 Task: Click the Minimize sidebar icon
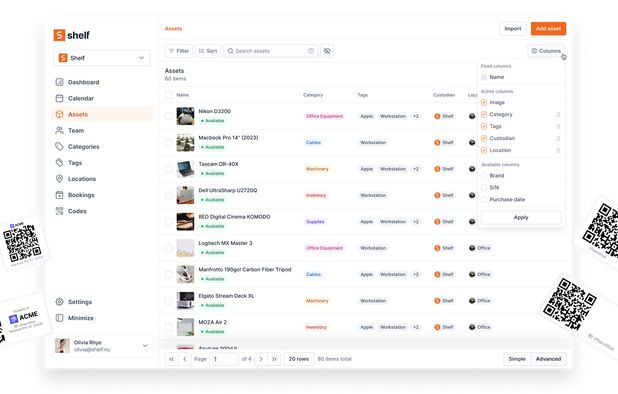[60, 318]
